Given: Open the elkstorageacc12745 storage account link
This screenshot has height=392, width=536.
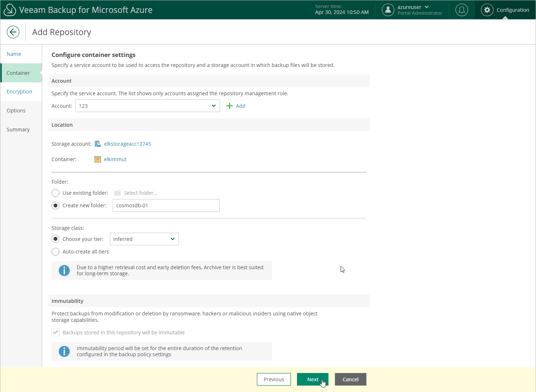Looking at the screenshot, I should click(127, 144).
